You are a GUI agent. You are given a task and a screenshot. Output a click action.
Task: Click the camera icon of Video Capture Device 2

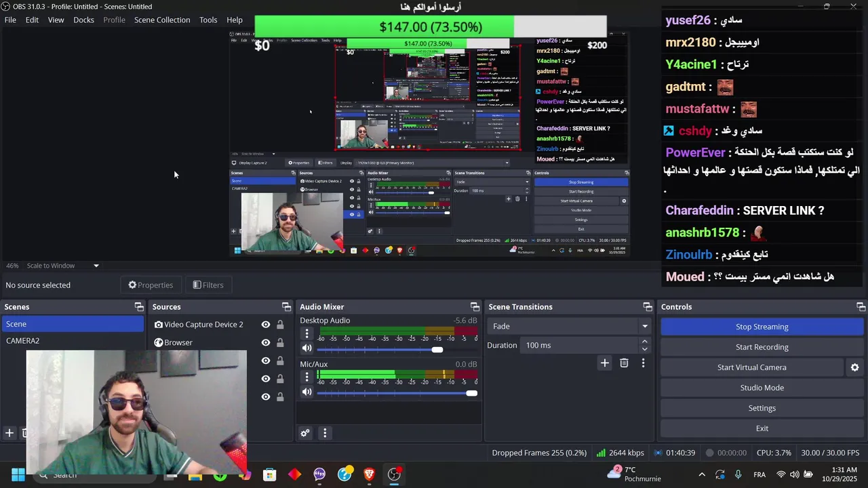click(159, 325)
